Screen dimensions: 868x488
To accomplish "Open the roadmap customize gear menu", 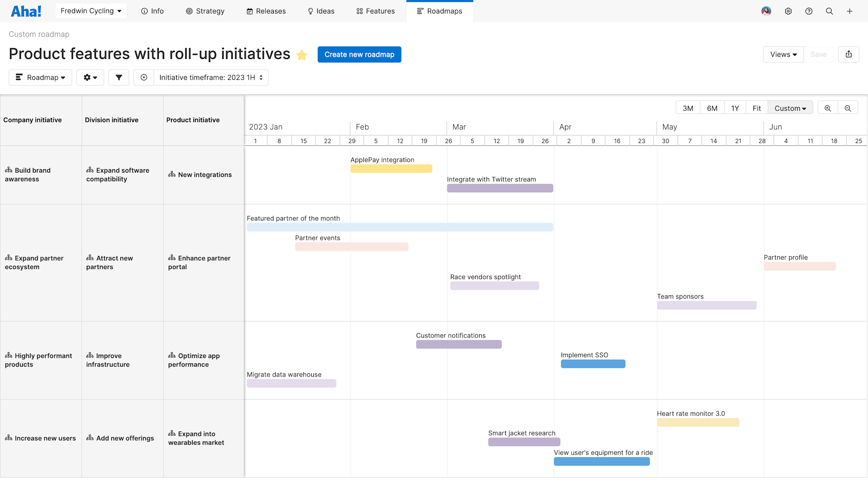I will coord(90,77).
